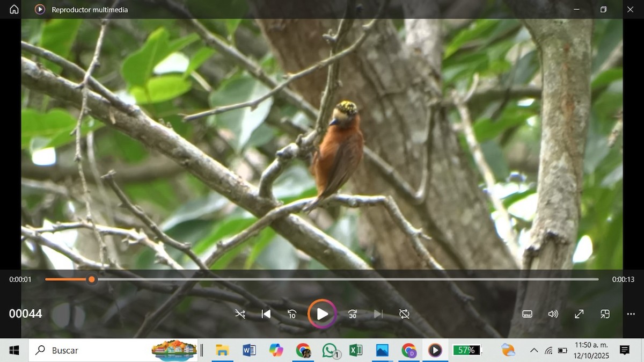This screenshot has height=362, width=644.
Task: Switch to mini player view
Action: click(605, 314)
